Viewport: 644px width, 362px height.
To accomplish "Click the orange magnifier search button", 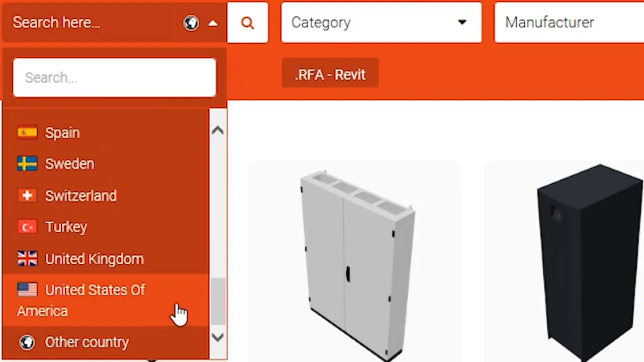I will [247, 23].
